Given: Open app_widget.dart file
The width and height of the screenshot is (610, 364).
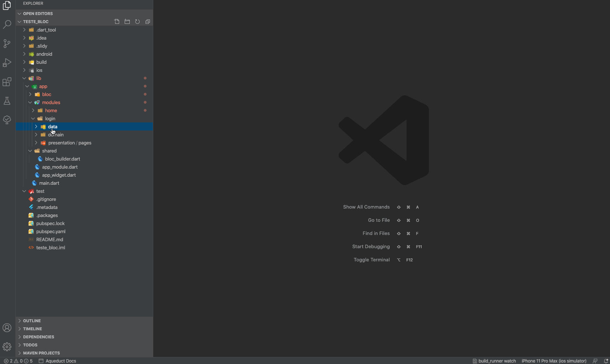Looking at the screenshot, I should pyautogui.click(x=84, y=175).
